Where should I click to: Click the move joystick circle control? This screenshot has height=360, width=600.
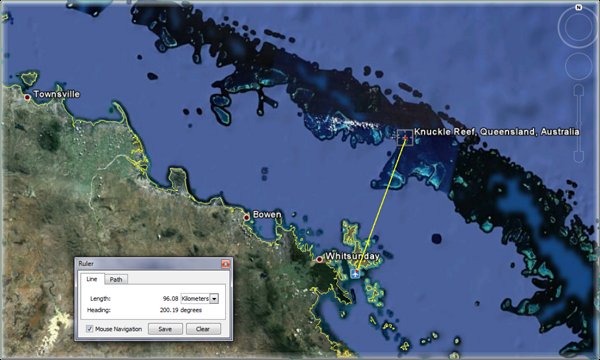pos(579,66)
